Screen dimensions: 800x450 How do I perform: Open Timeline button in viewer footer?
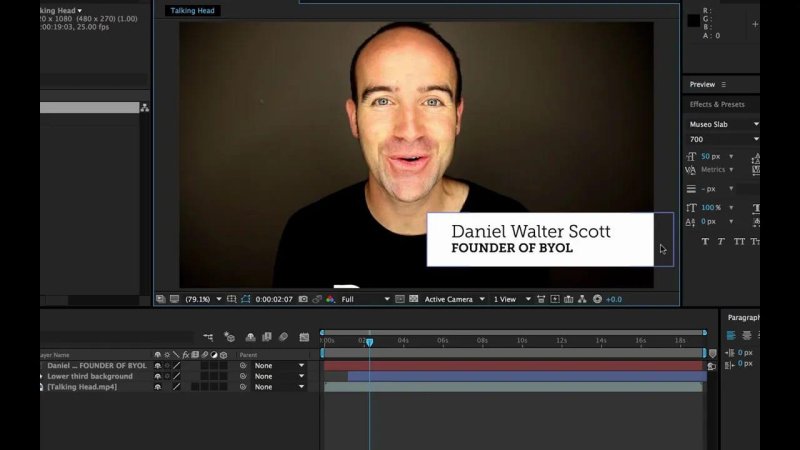(568, 299)
